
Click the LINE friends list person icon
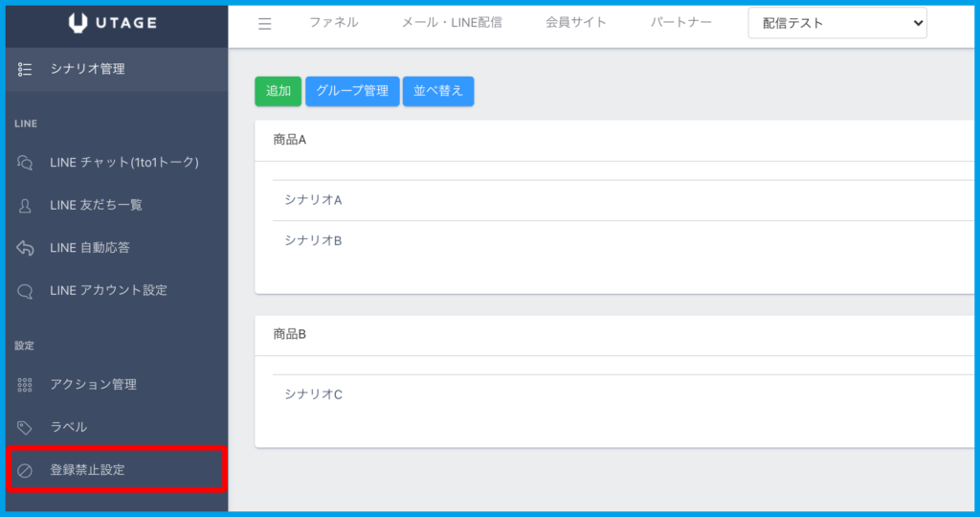(x=26, y=205)
